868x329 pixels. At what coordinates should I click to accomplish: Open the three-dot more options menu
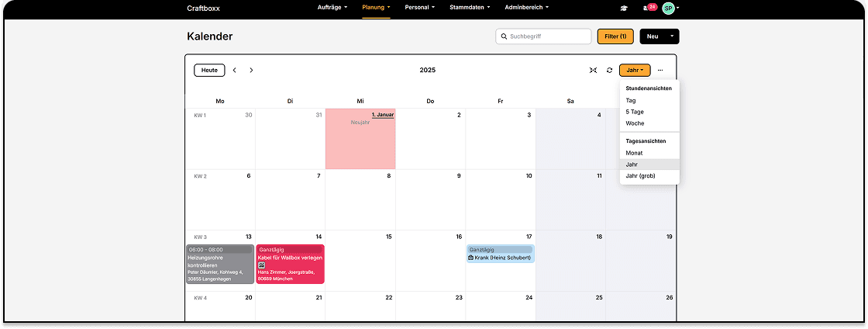tap(660, 71)
